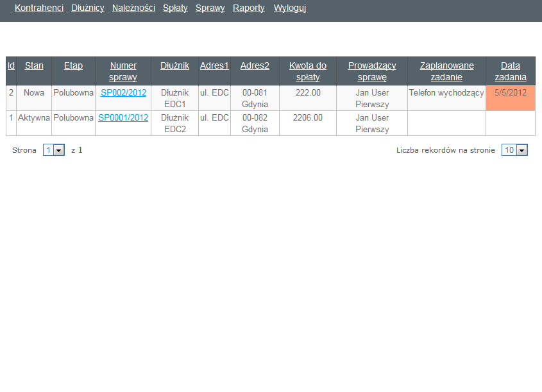This screenshot has height=392, width=542.
Task: Sort by Etap column header
Action: coord(73,65)
